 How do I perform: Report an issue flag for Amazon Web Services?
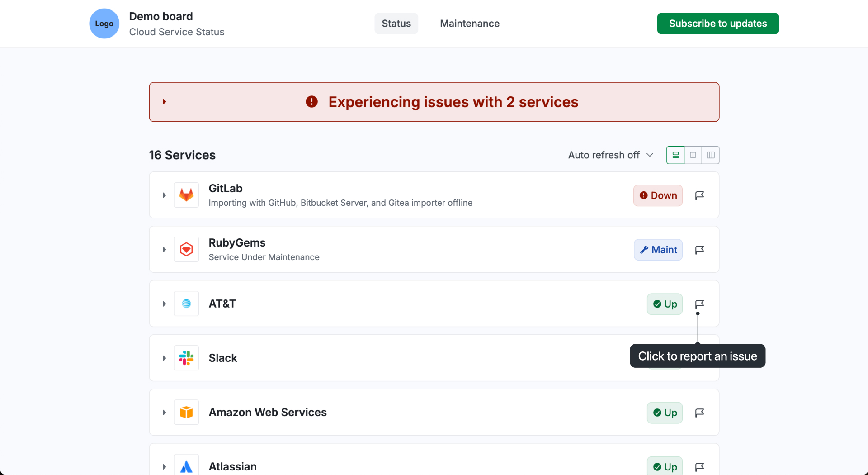pos(699,413)
